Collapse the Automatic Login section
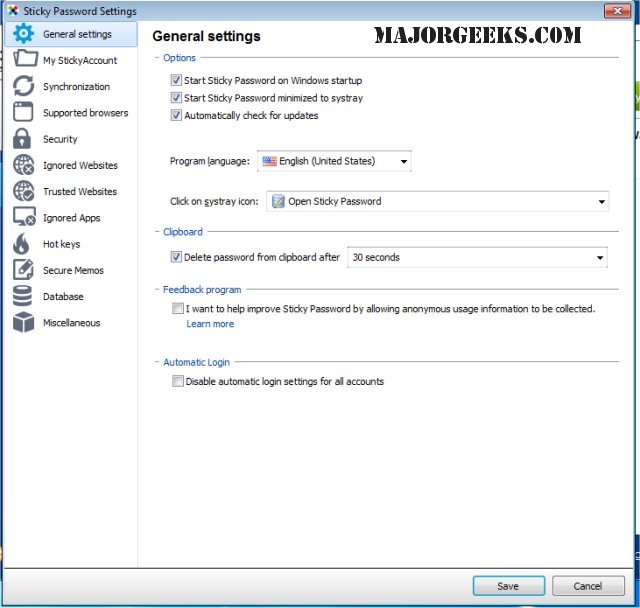Viewport: 640px width, 608px height. [157, 362]
